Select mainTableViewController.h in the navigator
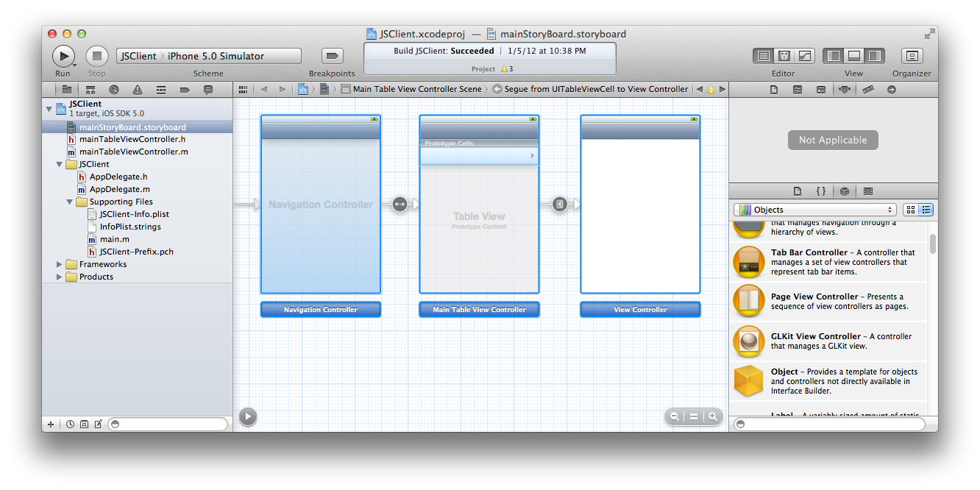 click(x=132, y=139)
